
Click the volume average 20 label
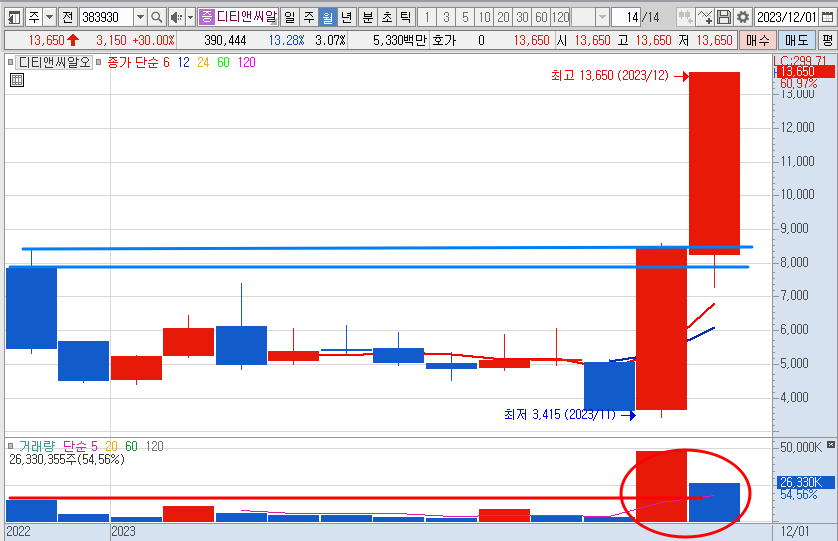pos(111,446)
